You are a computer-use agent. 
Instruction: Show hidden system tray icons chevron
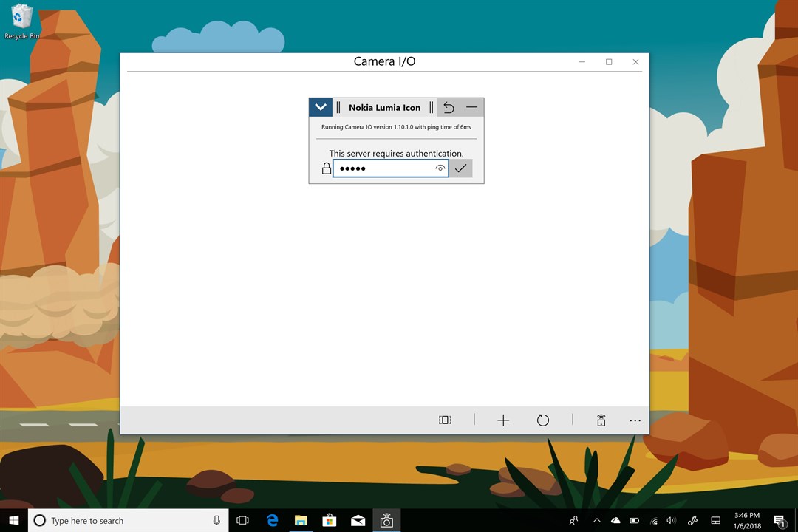597,520
